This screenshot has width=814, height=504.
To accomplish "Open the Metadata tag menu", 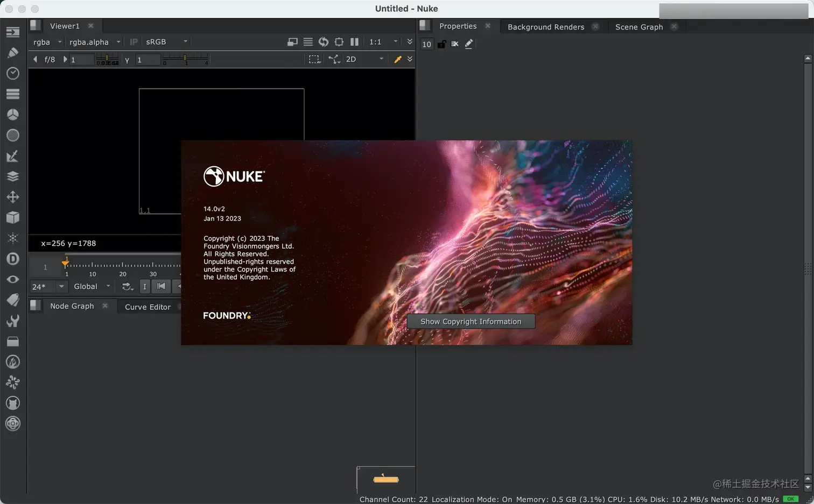I will [12, 300].
